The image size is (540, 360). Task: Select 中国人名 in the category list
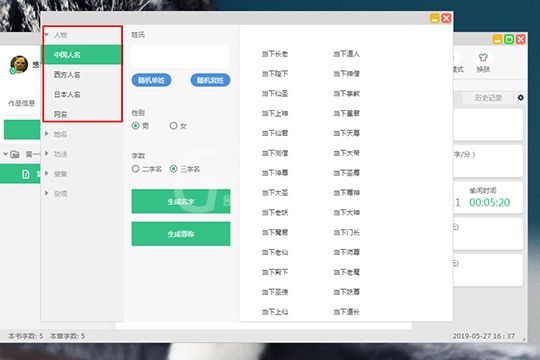point(82,55)
